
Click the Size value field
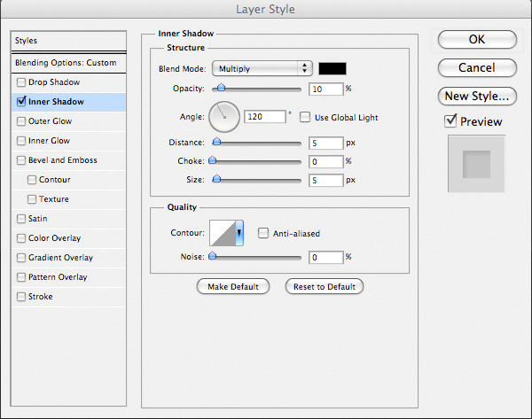tap(326, 181)
